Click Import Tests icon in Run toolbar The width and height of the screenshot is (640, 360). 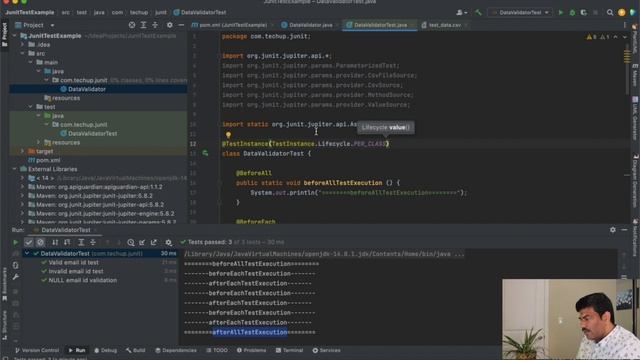142,242
